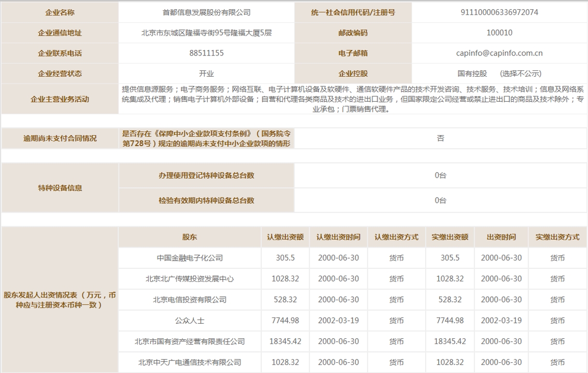Screen dimensions: 588x373
Task: Select subscribed amount 305.5 for 中国金融电子化公司
Action: [285, 258]
